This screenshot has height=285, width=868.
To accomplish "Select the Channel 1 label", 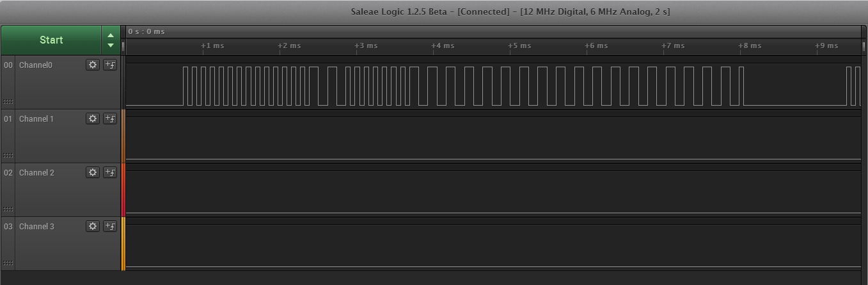I will point(36,119).
